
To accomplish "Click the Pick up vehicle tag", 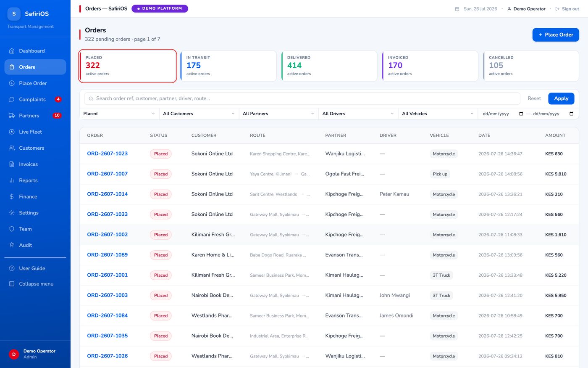I will tap(440, 174).
